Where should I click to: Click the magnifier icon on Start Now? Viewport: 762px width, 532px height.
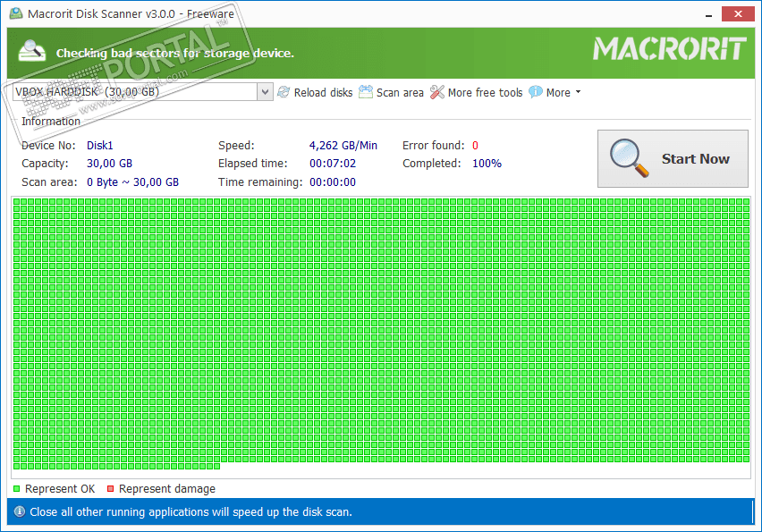630,158
